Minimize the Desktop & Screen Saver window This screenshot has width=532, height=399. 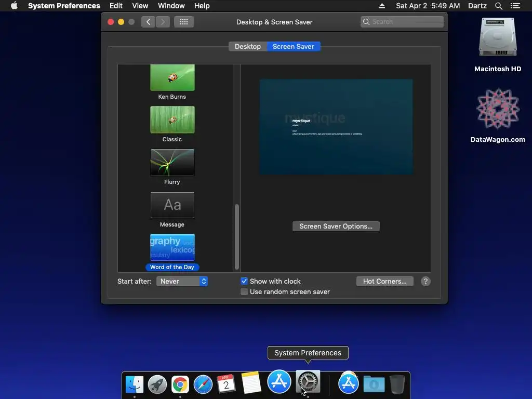point(121,22)
